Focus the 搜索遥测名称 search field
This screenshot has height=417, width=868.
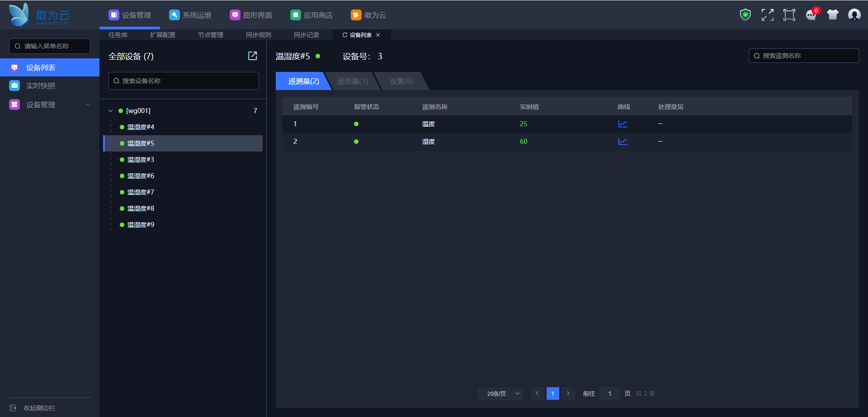804,56
